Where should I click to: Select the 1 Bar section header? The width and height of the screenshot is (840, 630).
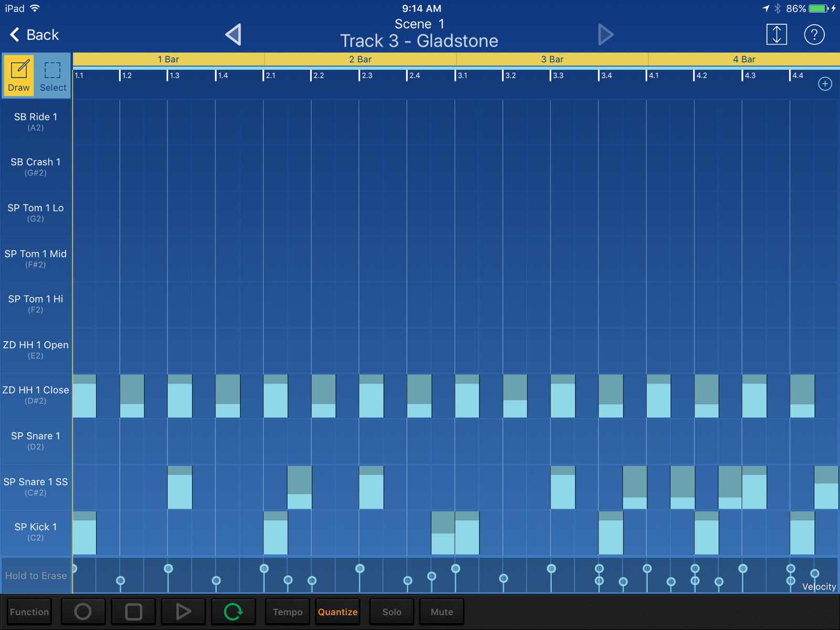point(169,59)
